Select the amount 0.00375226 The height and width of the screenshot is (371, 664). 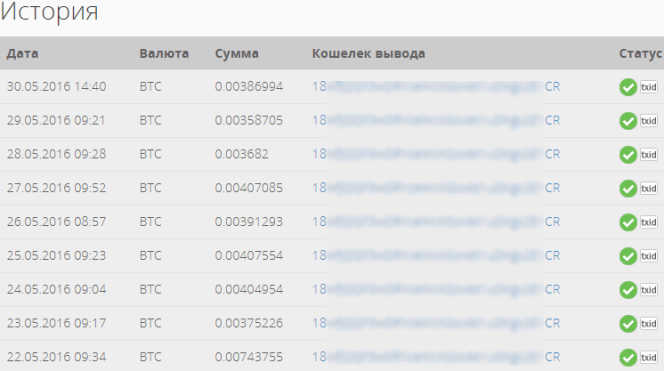pyautogui.click(x=249, y=324)
